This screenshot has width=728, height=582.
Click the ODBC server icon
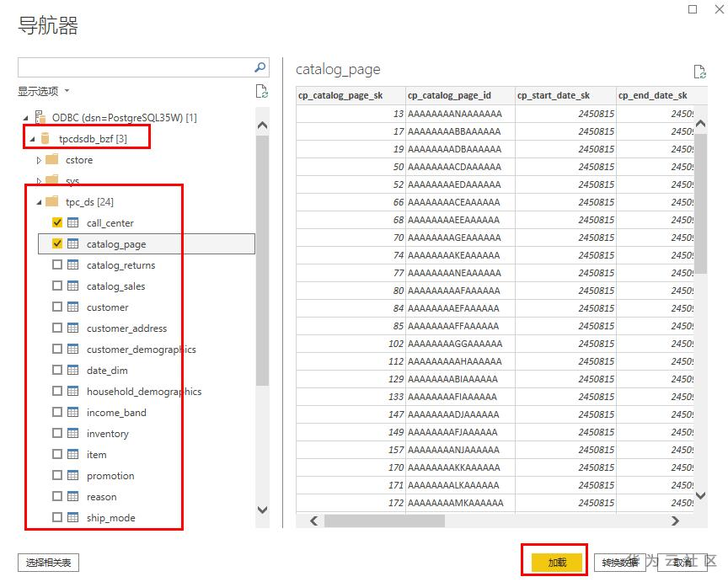point(40,117)
